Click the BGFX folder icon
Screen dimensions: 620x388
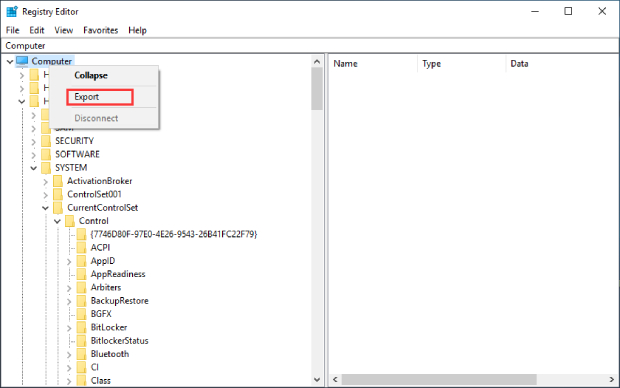[x=81, y=314]
